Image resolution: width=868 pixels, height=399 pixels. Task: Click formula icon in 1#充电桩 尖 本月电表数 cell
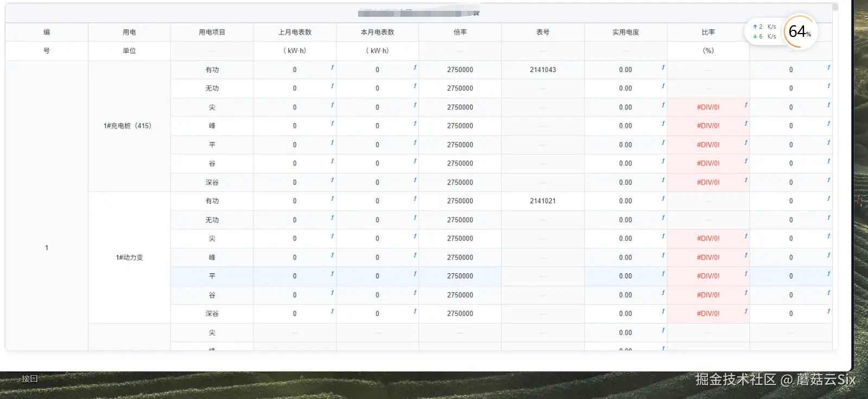pyautogui.click(x=415, y=105)
